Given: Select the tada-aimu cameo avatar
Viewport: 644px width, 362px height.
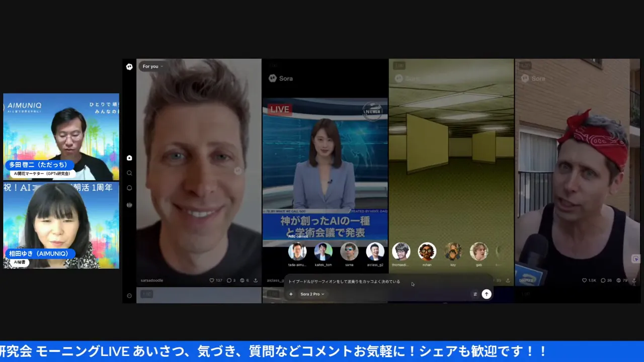Looking at the screenshot, I should pos(297,251).
